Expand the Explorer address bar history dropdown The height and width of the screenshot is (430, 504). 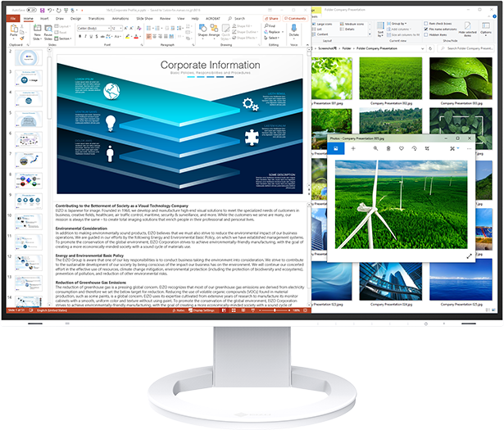(422, 48)
